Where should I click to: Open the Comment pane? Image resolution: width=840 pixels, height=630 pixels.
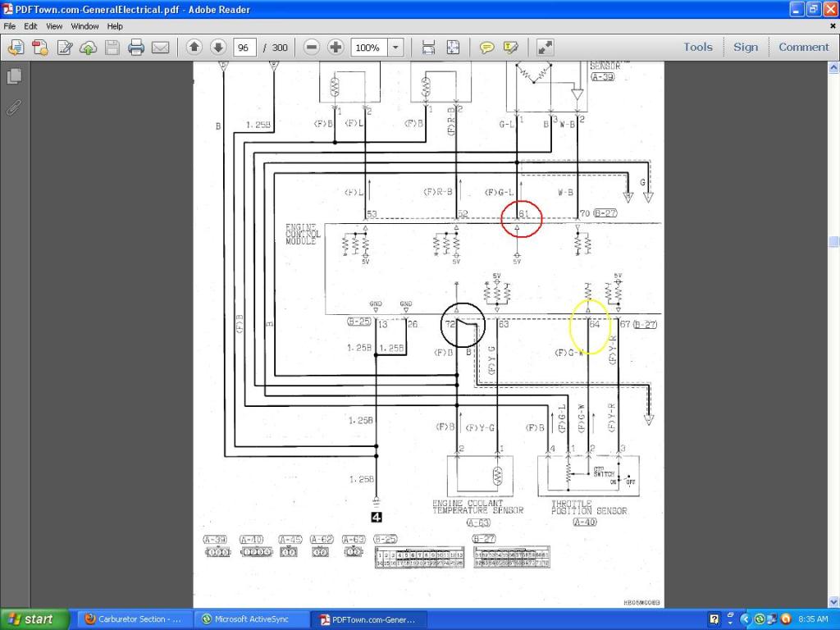tap(803, 48)
